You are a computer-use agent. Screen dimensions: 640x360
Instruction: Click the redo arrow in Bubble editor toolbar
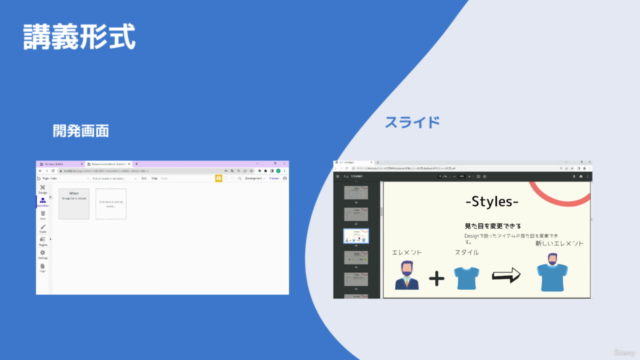[x=233, y=178]
